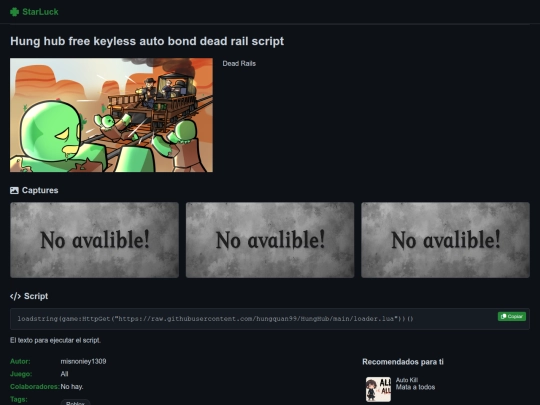
Task: Open the middle No avalible capture
Action: click(x=270, y=240)
